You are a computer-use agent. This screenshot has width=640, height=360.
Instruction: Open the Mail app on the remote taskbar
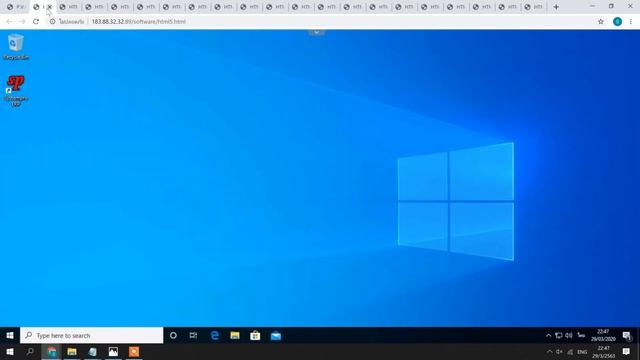276,336
